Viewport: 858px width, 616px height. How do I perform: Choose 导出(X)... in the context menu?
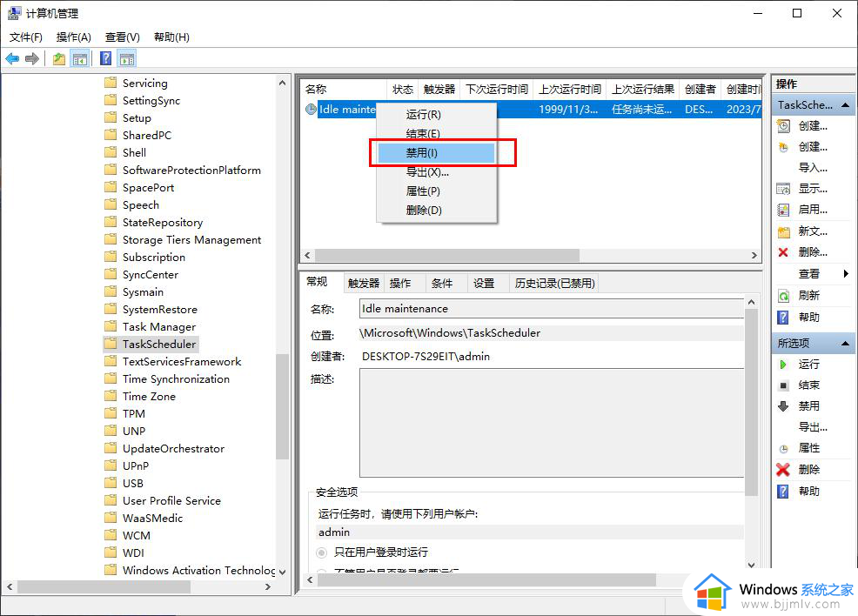[x=437, y=172]
